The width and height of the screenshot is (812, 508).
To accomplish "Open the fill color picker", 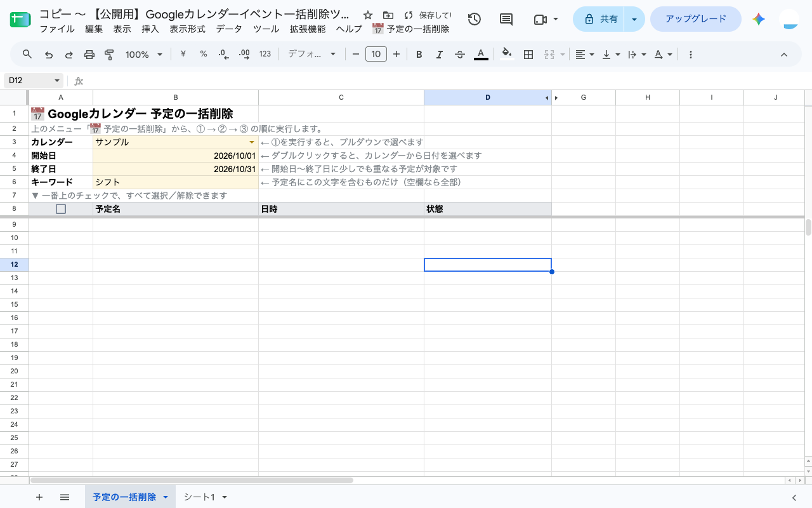I will pyautogui.click(x=506, y=55).
